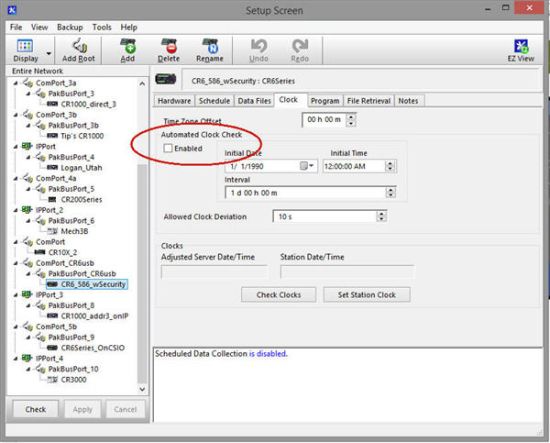Collapse the IPPort tree node
Image resolution: width=550 pixels, height=443 pixels.
click(x=15, y=147)
